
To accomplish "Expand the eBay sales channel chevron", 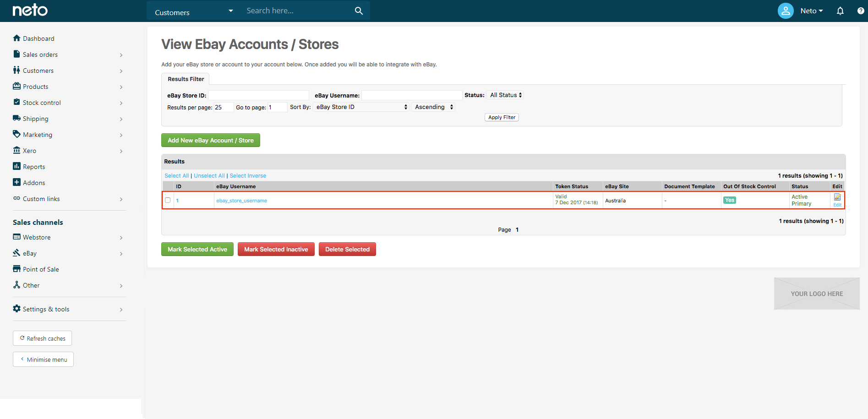I will pyautogui.click(x=121, y=254).
